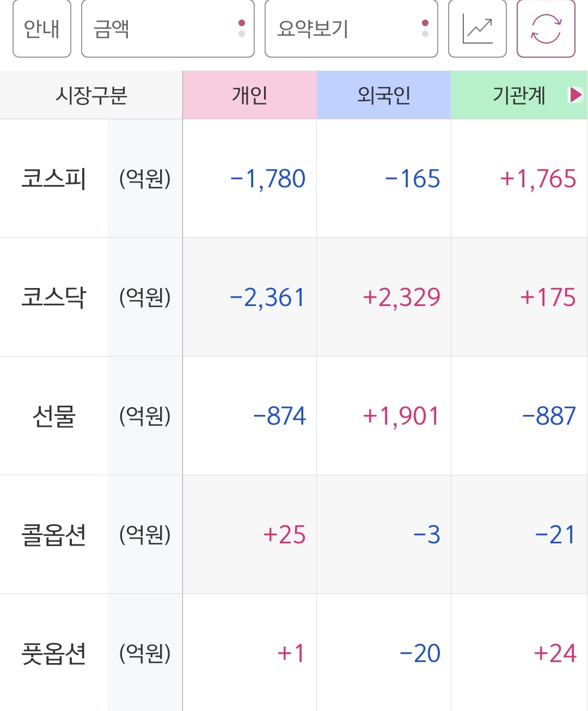The image size is (588, 711).
Task: Tap the 안내 button
Action: click(x=42, y=29)
